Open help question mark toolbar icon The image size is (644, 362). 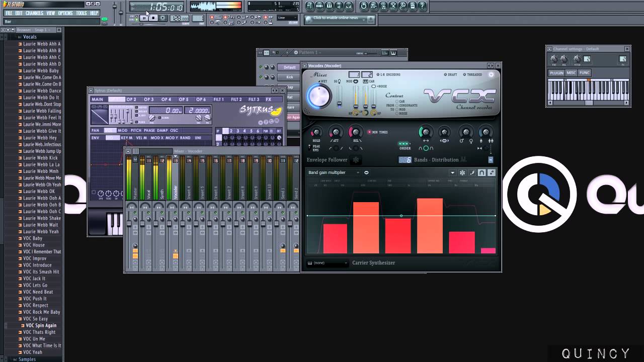[422, 6]
